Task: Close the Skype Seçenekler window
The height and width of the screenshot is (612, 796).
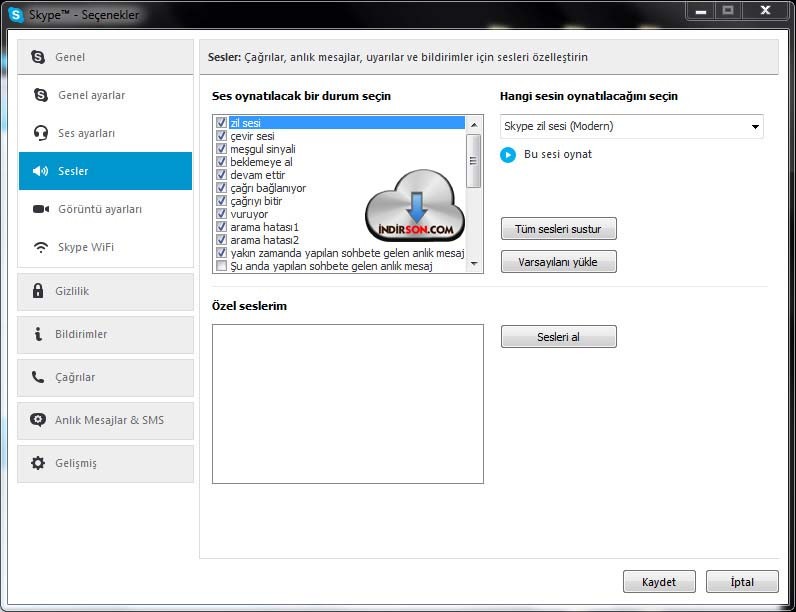Action: point(766,11)
